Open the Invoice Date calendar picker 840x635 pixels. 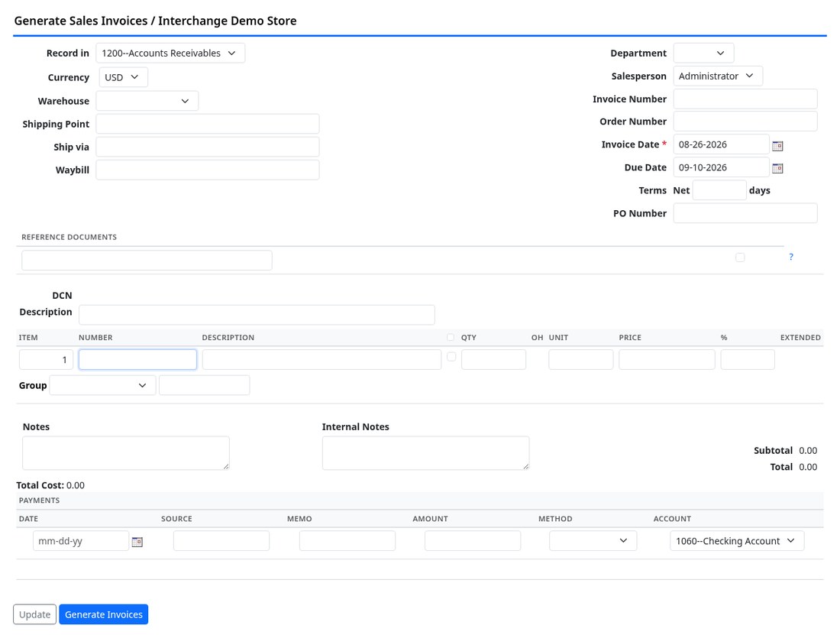(x=777, y=146)
